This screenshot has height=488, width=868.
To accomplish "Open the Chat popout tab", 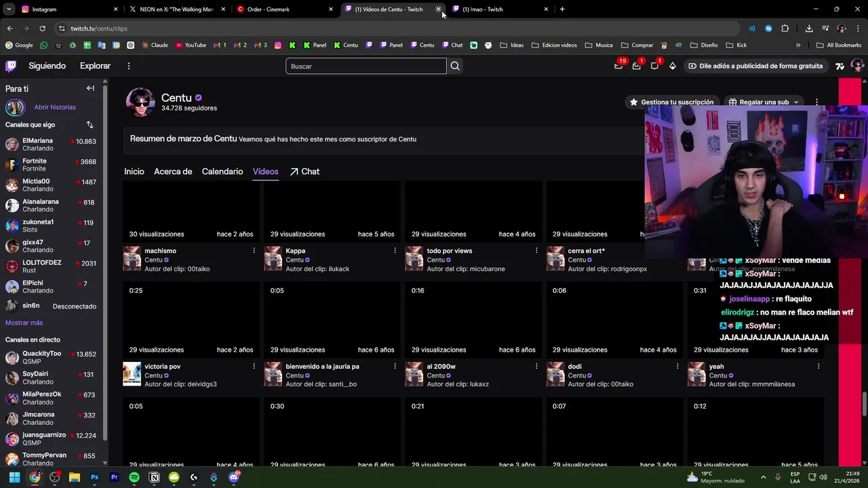I will (x=304, y=171).
